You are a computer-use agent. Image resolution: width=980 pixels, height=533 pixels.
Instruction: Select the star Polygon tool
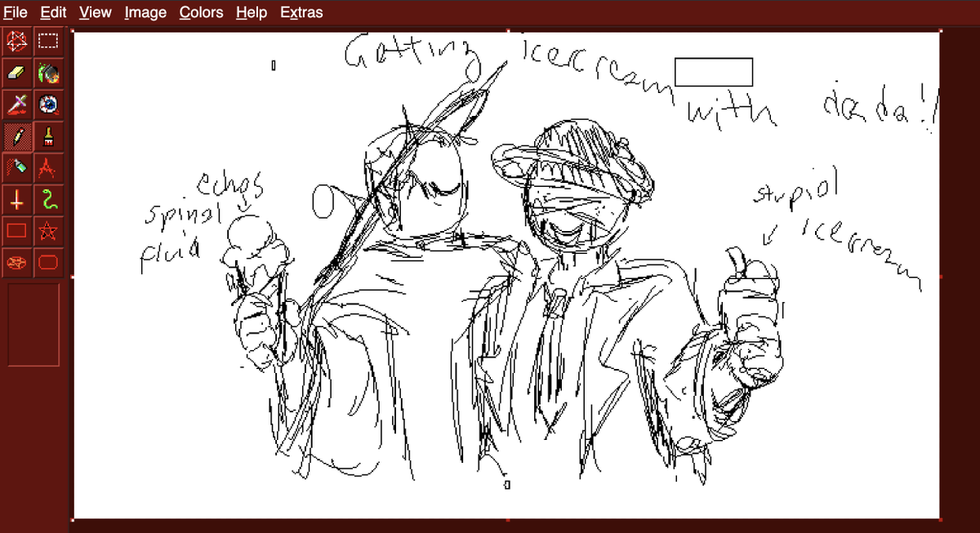pos(47,231)
